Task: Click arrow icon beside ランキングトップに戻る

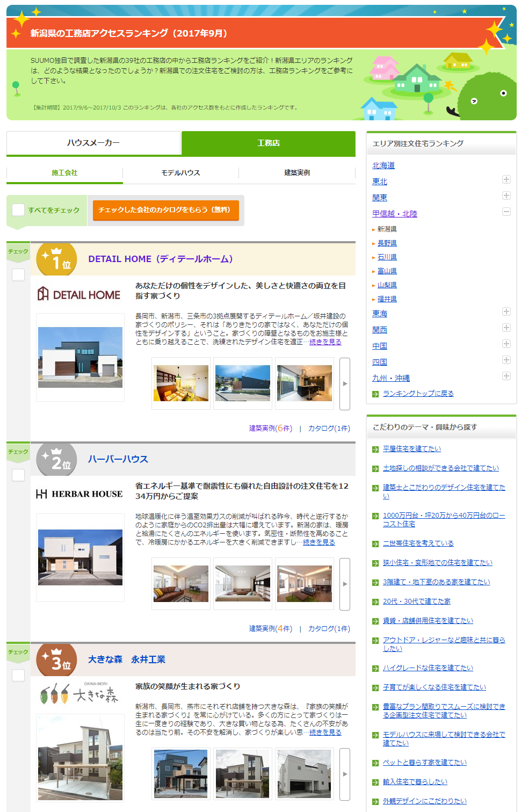Action: pyautogui.click(x=376, y=394)
